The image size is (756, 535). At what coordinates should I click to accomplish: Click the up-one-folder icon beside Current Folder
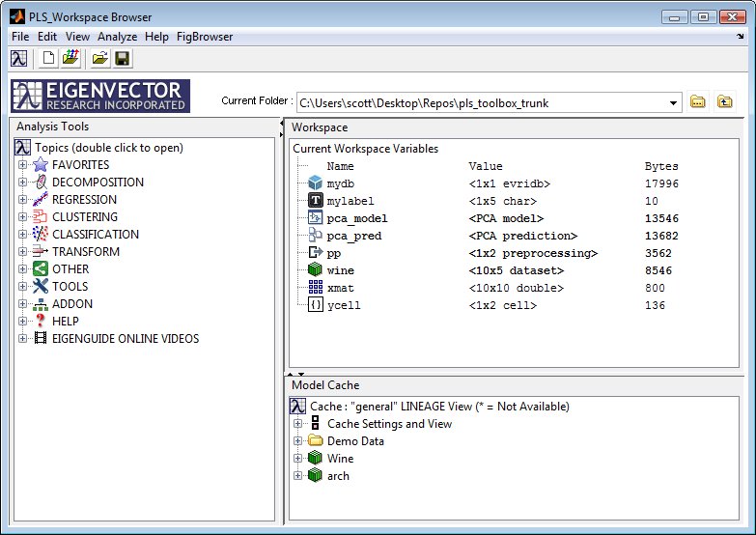(x=725, y=101)
